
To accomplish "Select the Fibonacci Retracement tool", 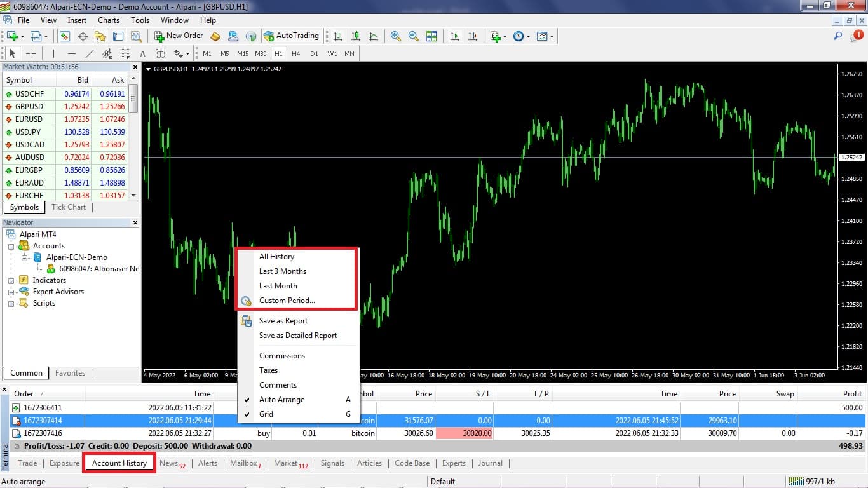I will point(125,53).
